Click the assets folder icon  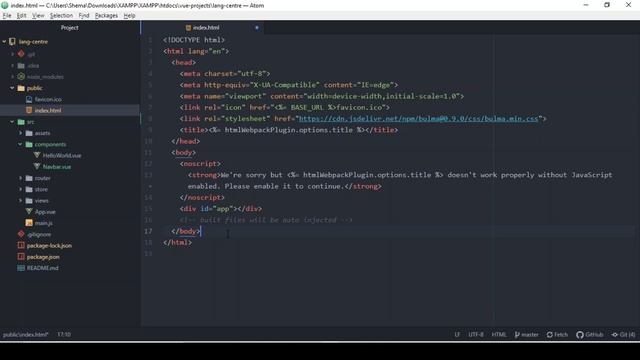point(29,133)
